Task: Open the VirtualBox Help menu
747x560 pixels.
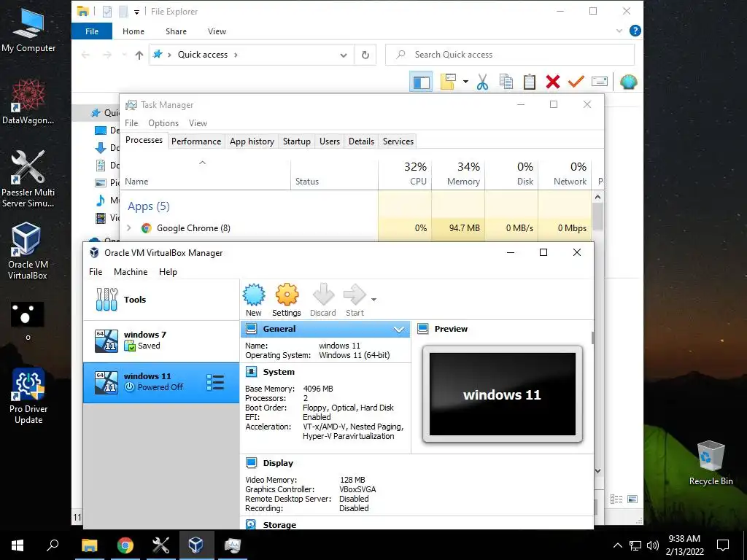Action: [x=168, y=271]
